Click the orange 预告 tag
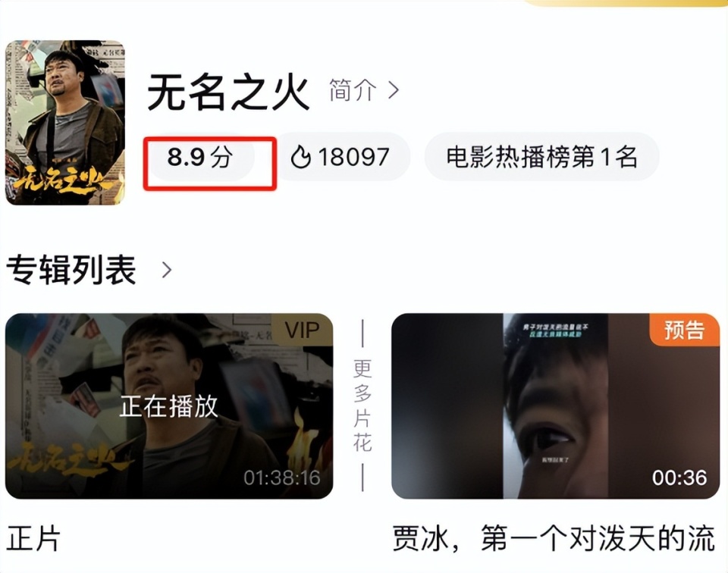The height and width of the screenshot is (573, 728). 684,330
